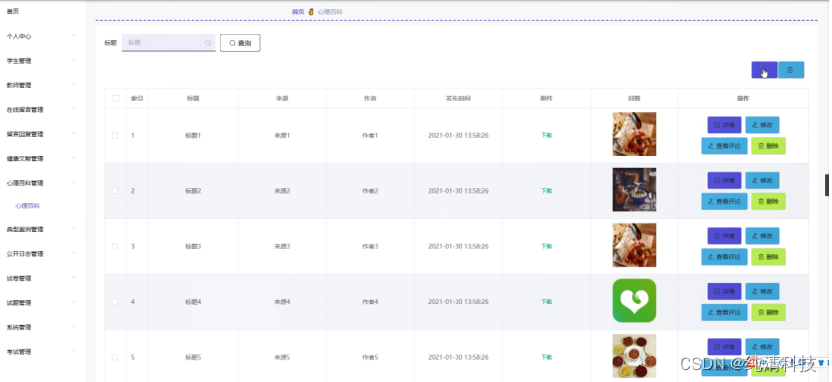Click the dark vertical scrollbar thumb at the right edge
The width and height of the screenshot is (832, 382).
click(x=827, y=185)
